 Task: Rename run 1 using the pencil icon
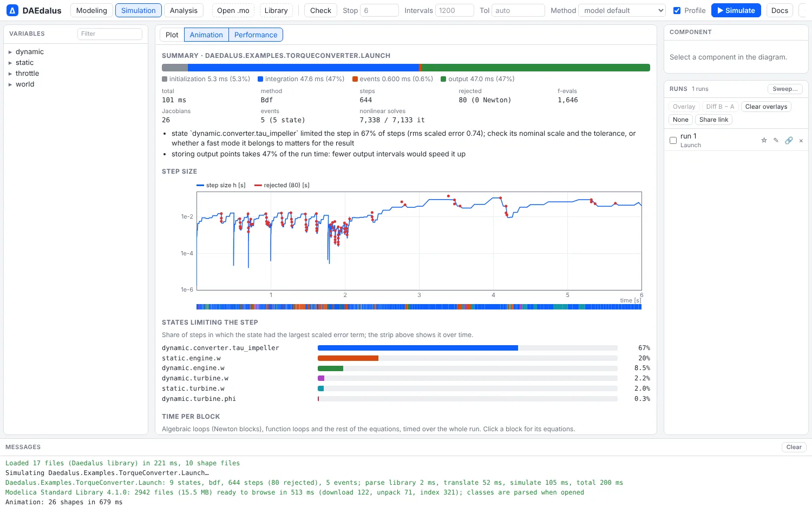pyautogui.click(x=776, y=140)
